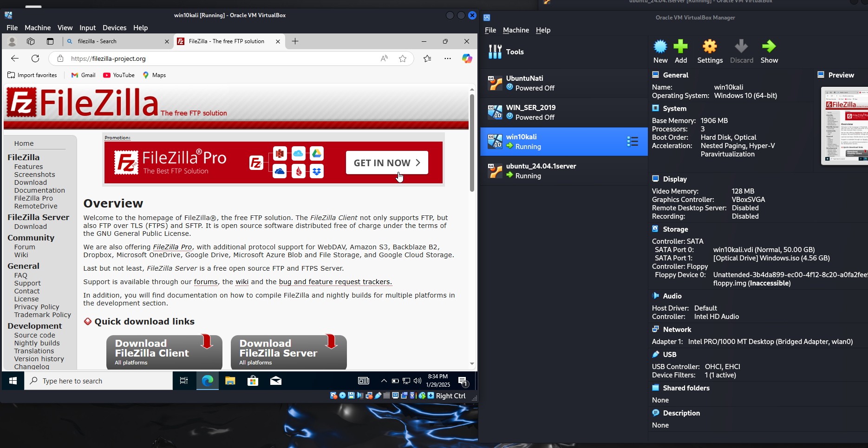Select ubuntu_24.04.1server VM in list
Image resolution: width=868 pixels, height=448 pixels.
click(x=564, y=171)
